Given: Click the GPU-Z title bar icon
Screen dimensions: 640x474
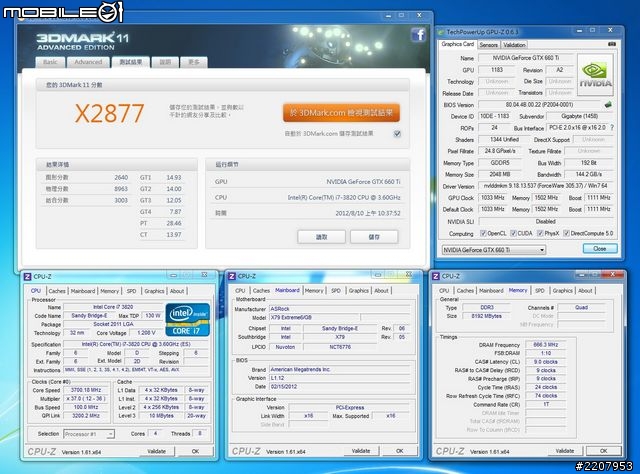Looking at the screenshot, I should coord(441,32).
